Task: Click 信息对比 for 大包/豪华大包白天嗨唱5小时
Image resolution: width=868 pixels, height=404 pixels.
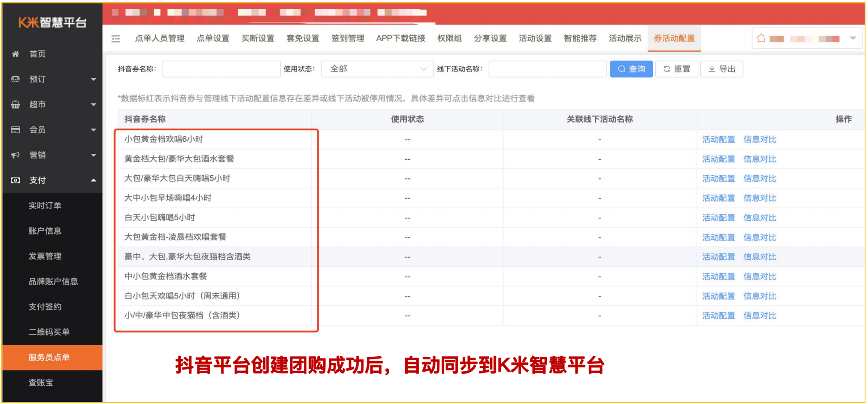Action: pyautogui.click(x=760, y=179)
